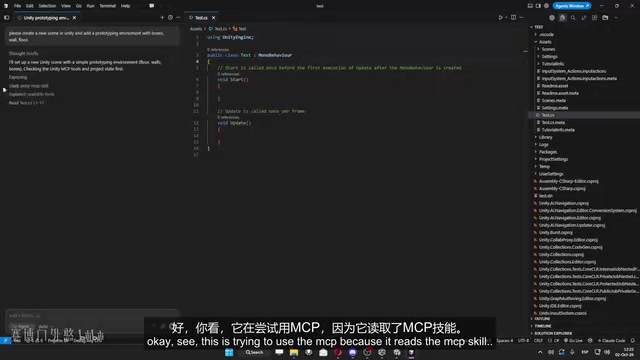Open source control branch icon in sidebar toolbar
The image size is (640, 360).
(584, 18)
